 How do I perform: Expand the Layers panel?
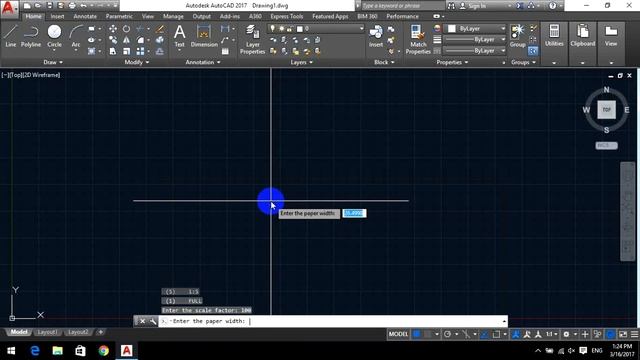pos(302,62)
